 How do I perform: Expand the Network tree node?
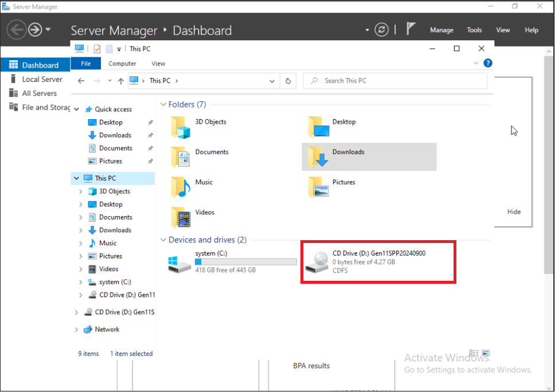76,330
